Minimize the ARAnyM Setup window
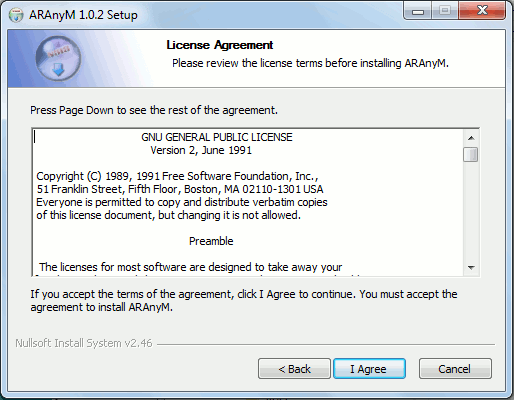The height and width of the screenshot is (400, 514). pyautogui.click(x=418, y=11)
